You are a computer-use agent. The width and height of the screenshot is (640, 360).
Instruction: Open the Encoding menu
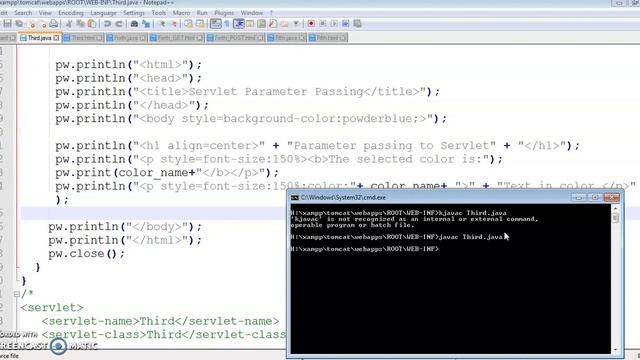(x=71, y=13)
